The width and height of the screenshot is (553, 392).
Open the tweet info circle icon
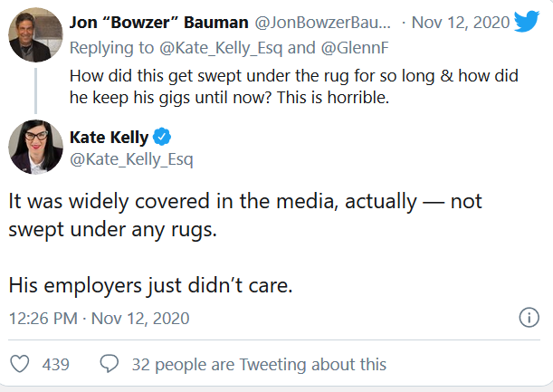click(529, 318)
